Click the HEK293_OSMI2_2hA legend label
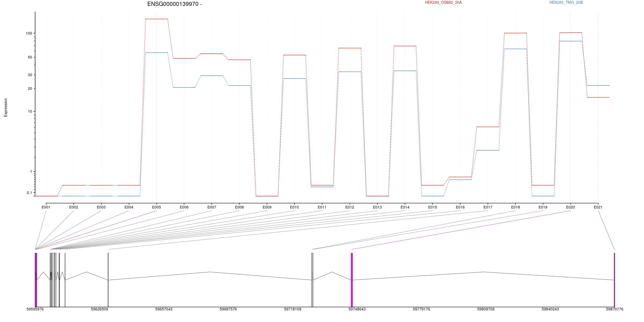The height and width of the screenshot is (322, 644). pyautogui.click(x=443, y=2)
